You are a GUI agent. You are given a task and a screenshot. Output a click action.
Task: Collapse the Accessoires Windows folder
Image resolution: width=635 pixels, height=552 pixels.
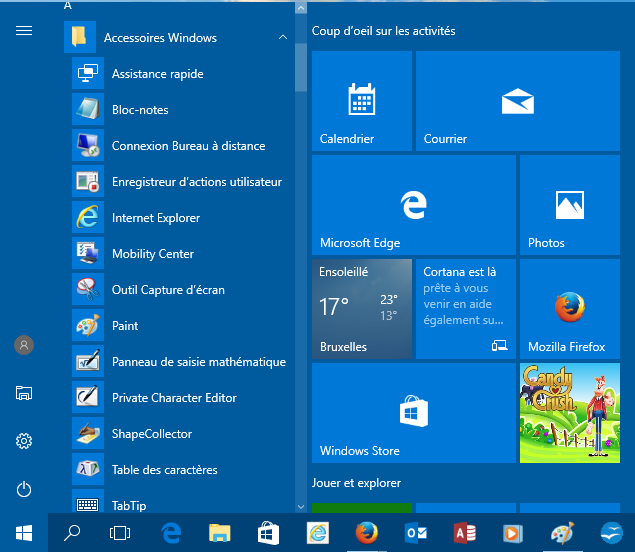pyautogui.click(x=283, y=38)
